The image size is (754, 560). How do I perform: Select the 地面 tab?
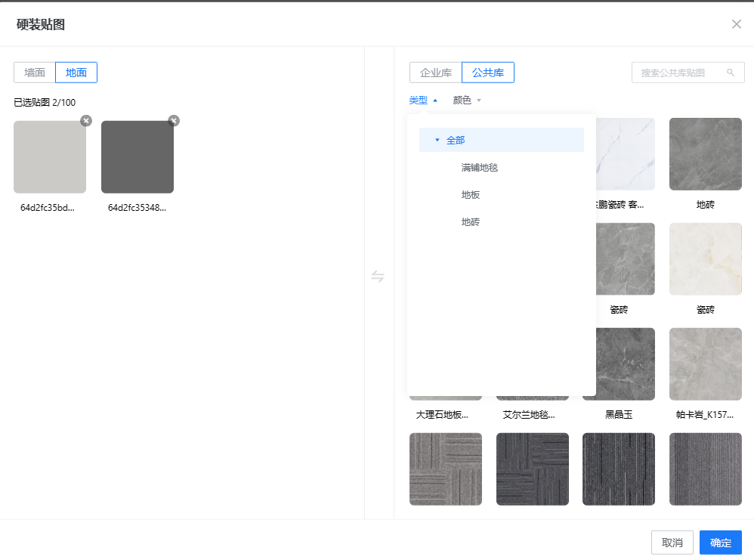point(76,73)
